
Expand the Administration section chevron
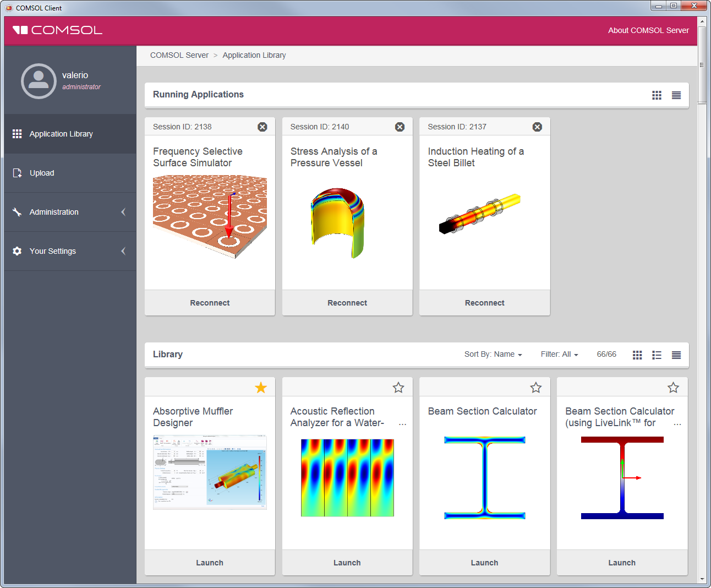coord(123,212)
